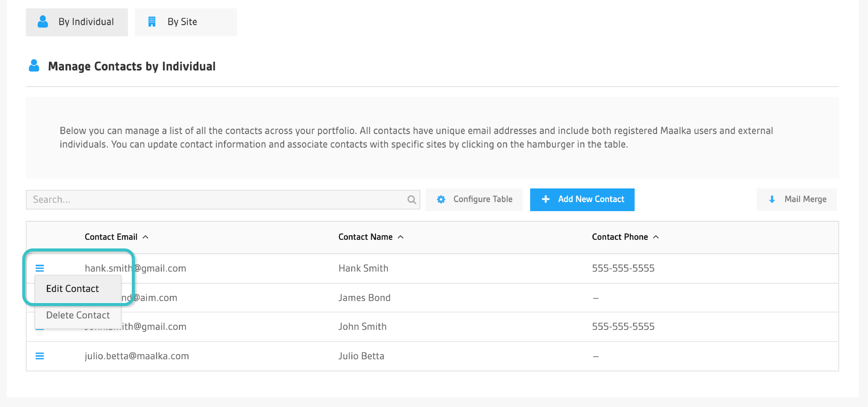Sort by Contact Email column chevron
Viewport: 868px width, 407px height.
pyautogui.click(x=146, y=237)
